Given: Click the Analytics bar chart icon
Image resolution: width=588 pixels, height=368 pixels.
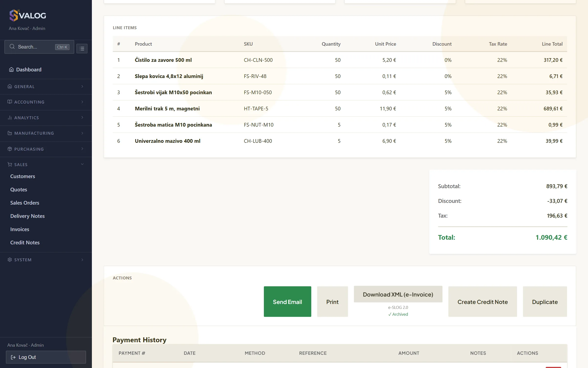Looking at the screenshot, I should click(x=10, y=118).
